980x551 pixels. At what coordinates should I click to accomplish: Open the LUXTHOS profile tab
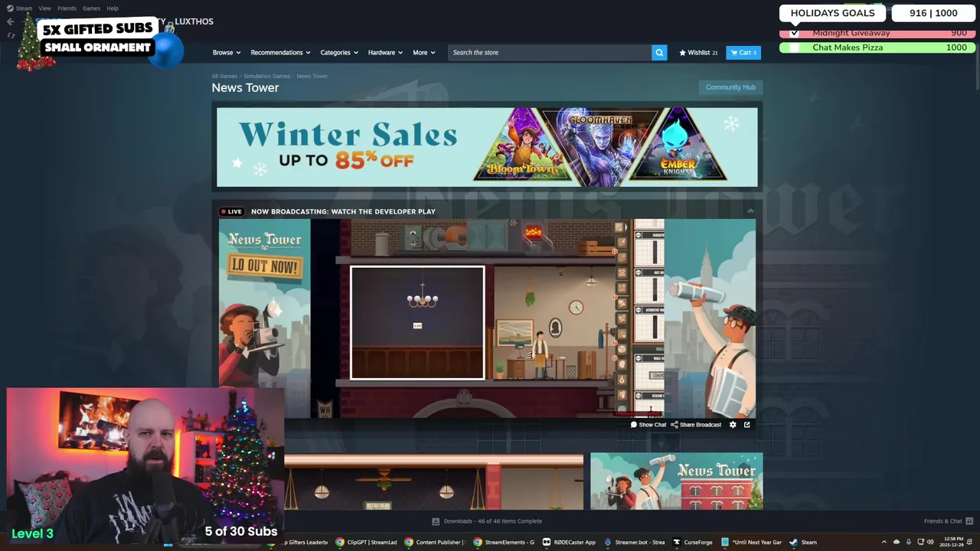tap(194, 21)
